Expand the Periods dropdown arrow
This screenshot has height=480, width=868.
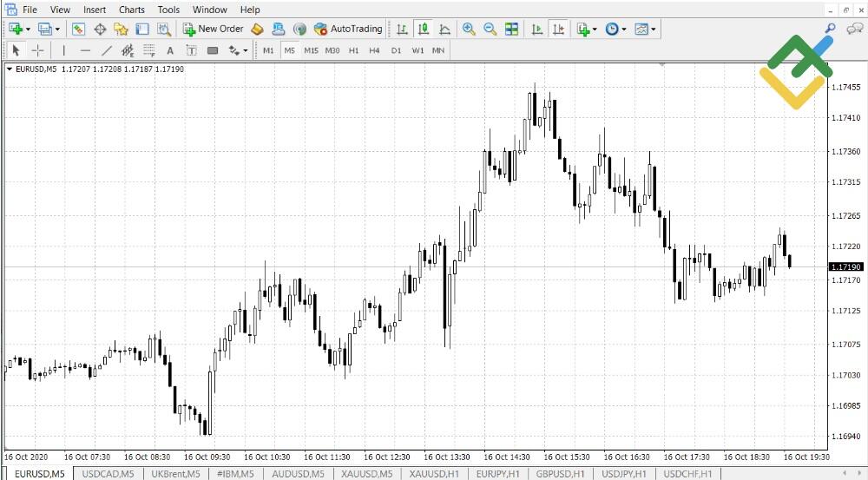click(x=624, y=30)
